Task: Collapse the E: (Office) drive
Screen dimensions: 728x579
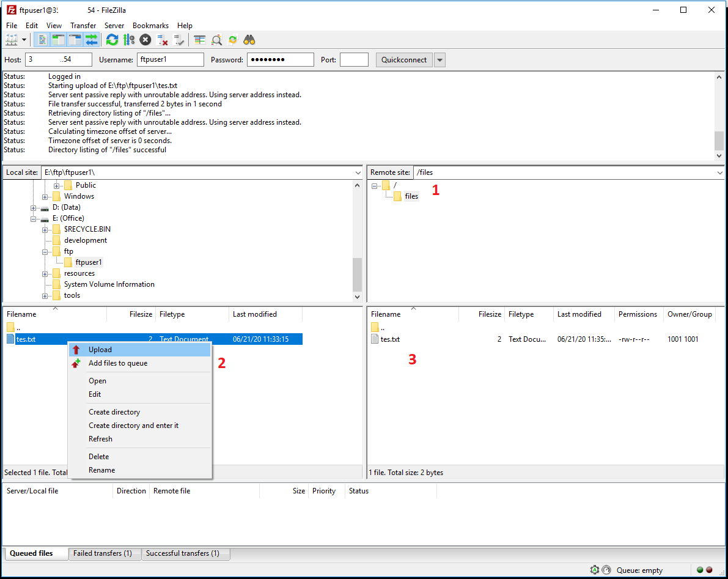Action: 34,219
